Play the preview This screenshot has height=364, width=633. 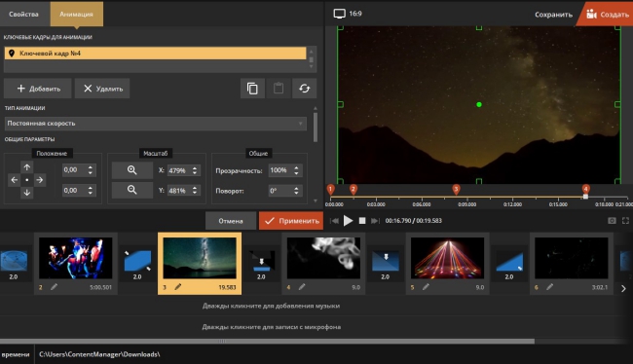pos(348,221)
